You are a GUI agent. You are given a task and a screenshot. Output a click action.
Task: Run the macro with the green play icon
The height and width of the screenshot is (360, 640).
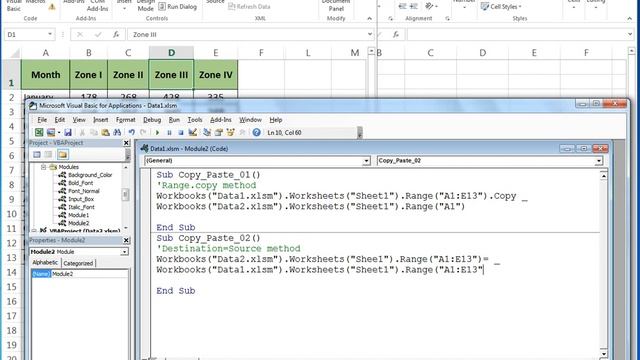(x=157, y=132)
